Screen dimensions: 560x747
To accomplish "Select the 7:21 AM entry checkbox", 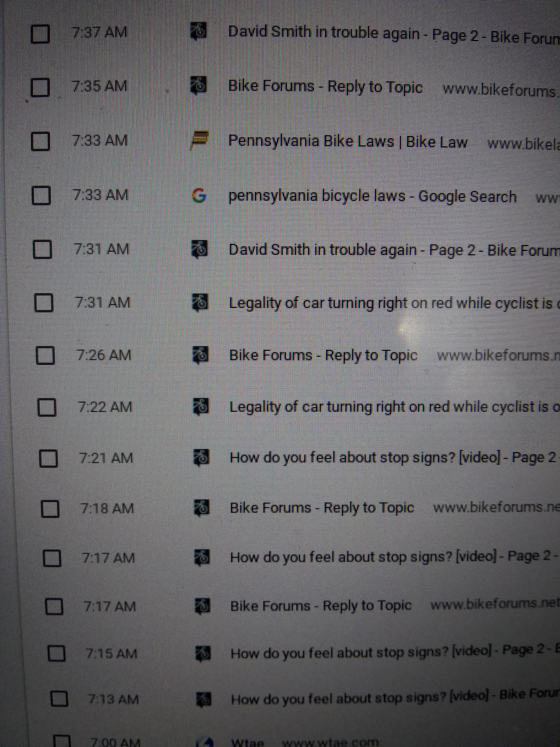I will 48,458.
